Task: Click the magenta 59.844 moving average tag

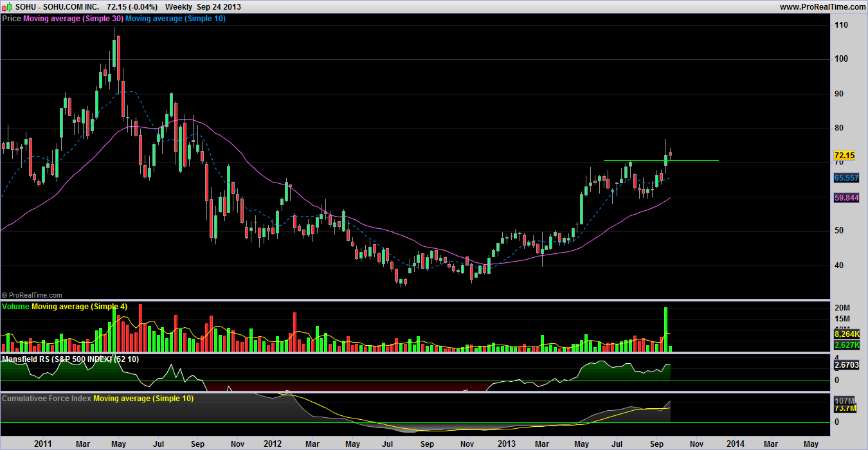Action: (x=846, y=199)
